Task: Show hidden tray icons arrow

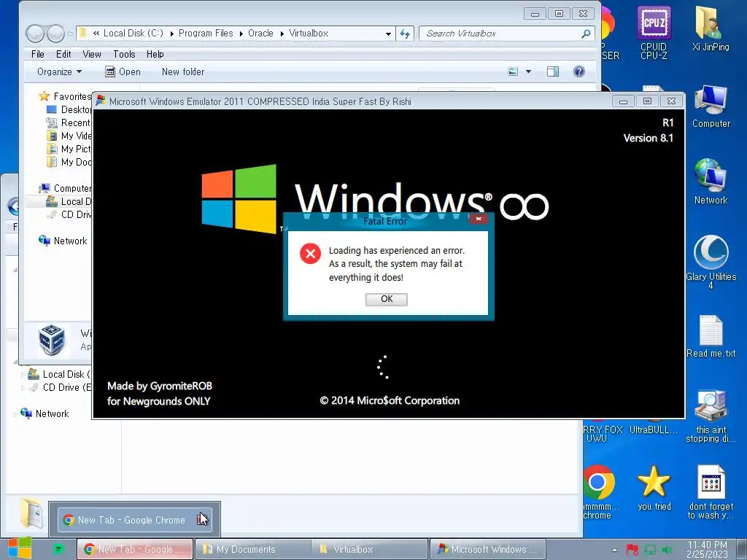Action: [x=614, y=550]
